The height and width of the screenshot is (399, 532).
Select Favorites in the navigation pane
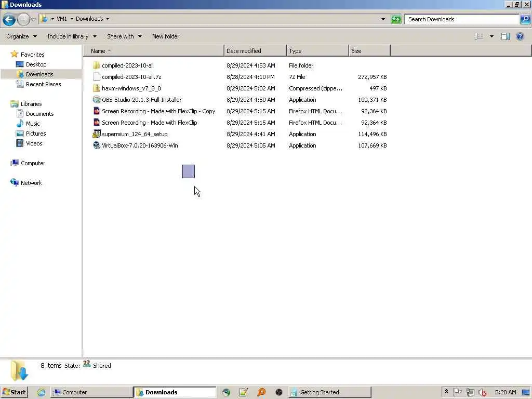pos(32,54)
